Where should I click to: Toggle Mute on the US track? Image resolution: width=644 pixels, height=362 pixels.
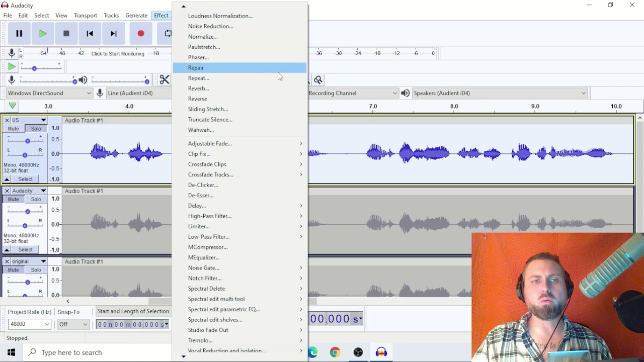(14, 129)
